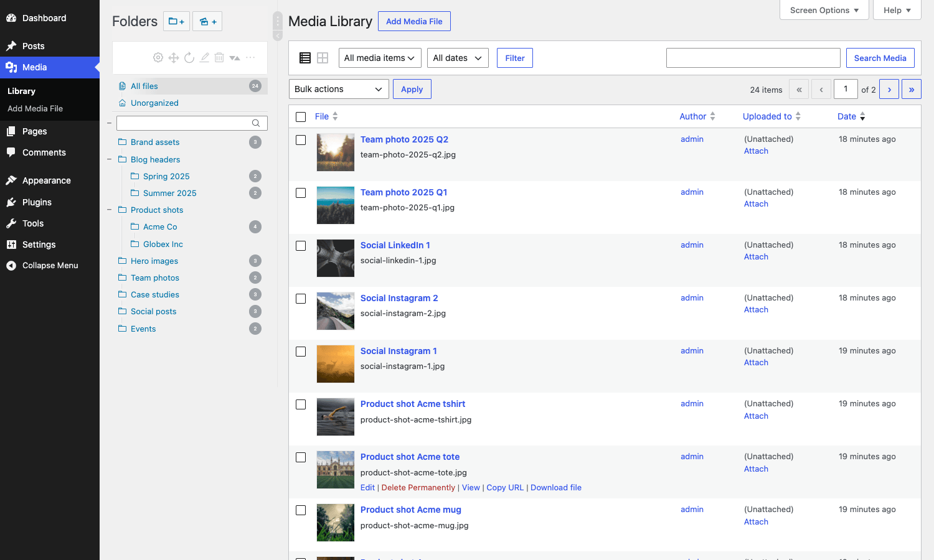The width and height of the screenshot is (934, 560).
Task: Toggle the select-all checkbox in table header
Action: coord(301,117)
